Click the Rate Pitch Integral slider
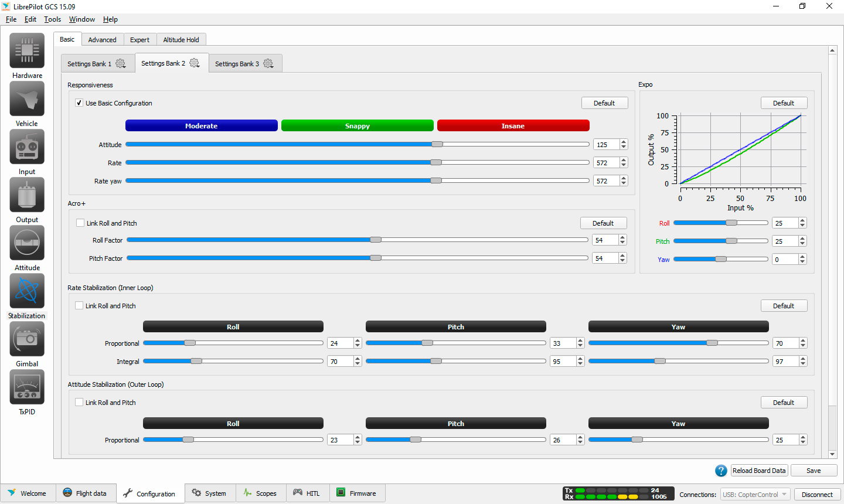The height and width of the screenshot is (504, 844). pyautogui.click(x=456, y=361)
